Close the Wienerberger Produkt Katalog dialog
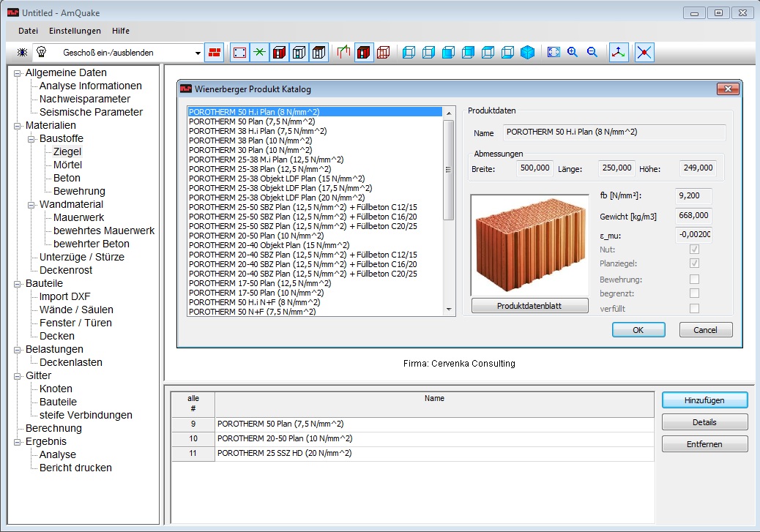The image size is (760, 532). [x=728, y=89]
